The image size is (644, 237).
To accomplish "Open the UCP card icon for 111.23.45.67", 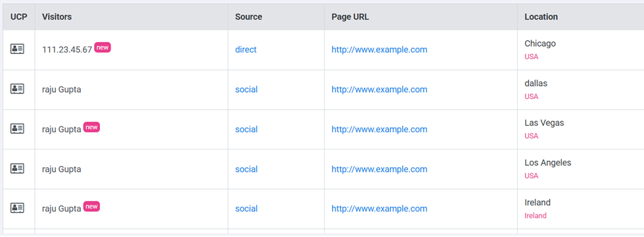I will (x=17, y=49).
